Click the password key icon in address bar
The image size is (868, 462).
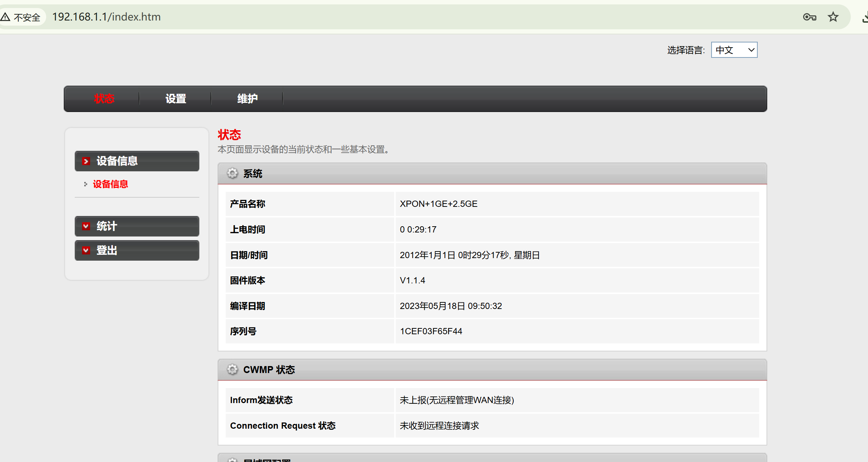tap(809, 17)
